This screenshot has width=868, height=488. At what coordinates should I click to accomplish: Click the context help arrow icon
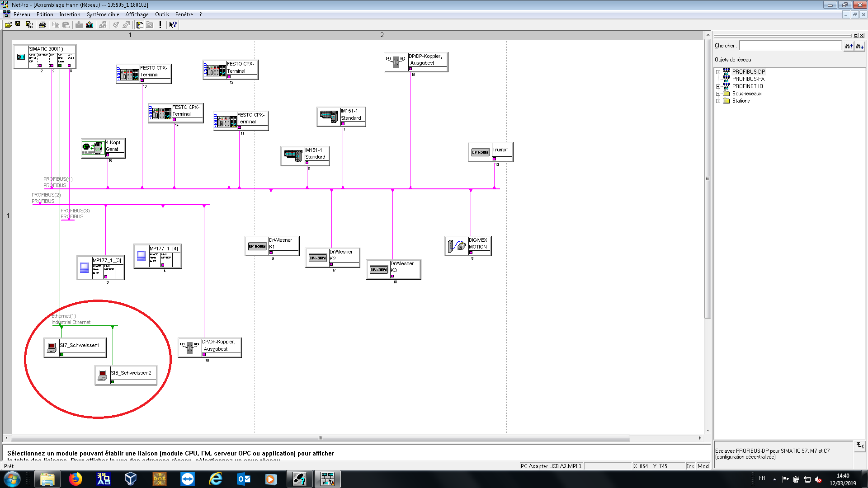[x=173, y=25]
